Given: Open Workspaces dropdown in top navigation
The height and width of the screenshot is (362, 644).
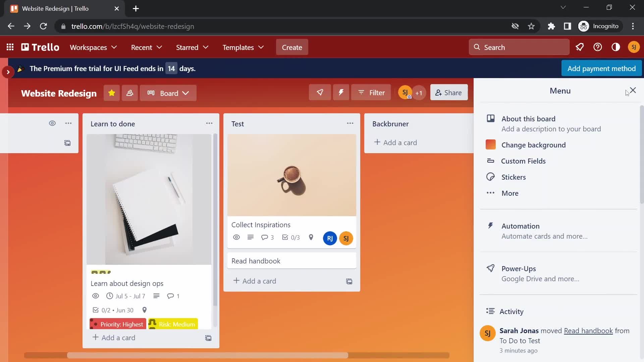Looking at the screenshot, I should point(93,47).
